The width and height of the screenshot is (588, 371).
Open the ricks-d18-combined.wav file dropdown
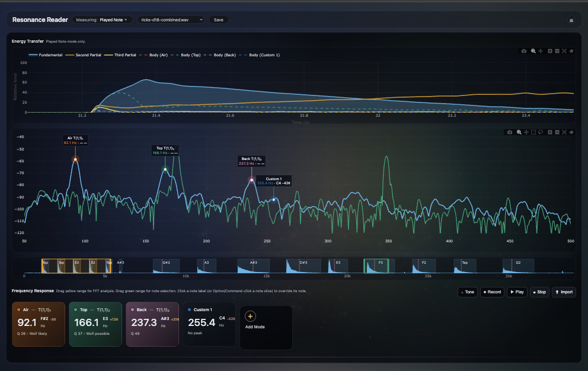point(171,20)
